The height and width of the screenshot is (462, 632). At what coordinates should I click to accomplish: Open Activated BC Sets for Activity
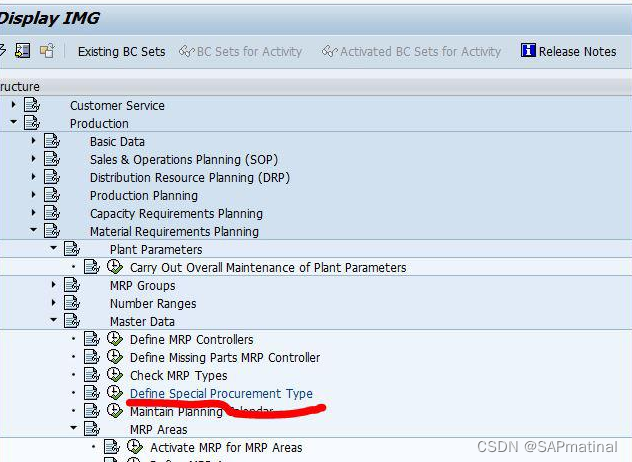[411, 52]
